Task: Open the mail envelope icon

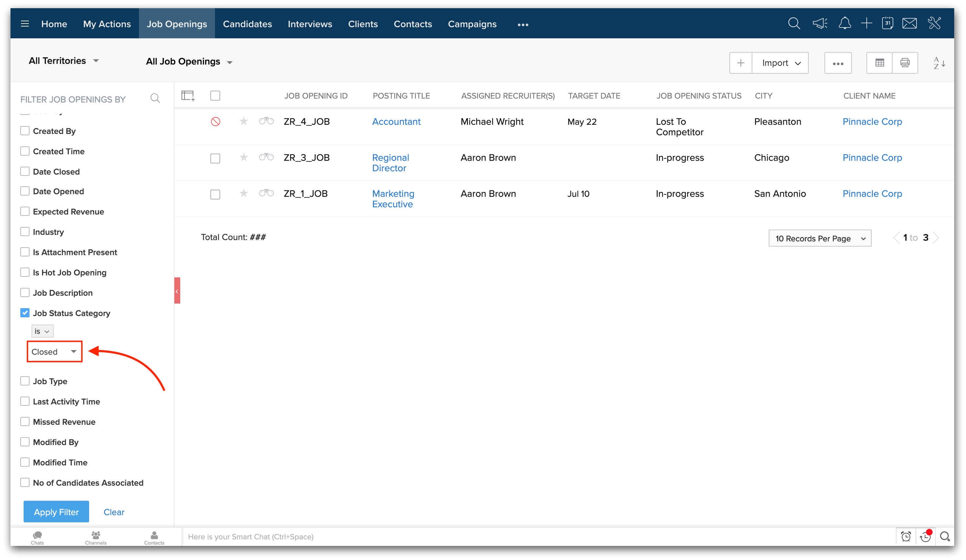Action: 909,24
